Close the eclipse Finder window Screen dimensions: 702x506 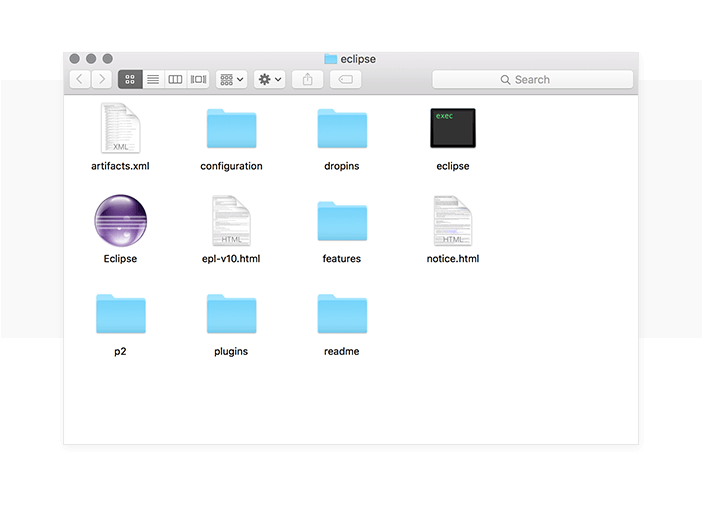click(x=75, y=59)
